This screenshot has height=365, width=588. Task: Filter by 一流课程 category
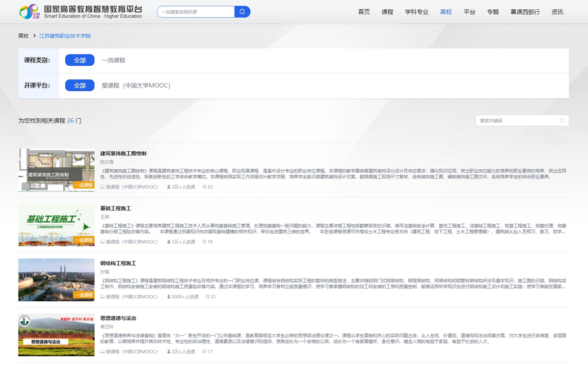coord(113,60)
